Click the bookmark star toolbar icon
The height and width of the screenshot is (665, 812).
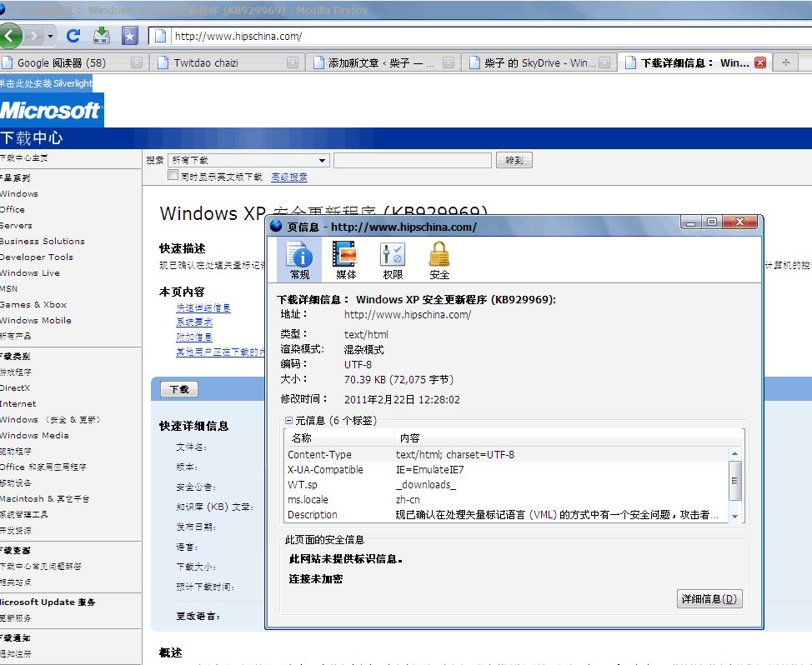pos(130,36)
